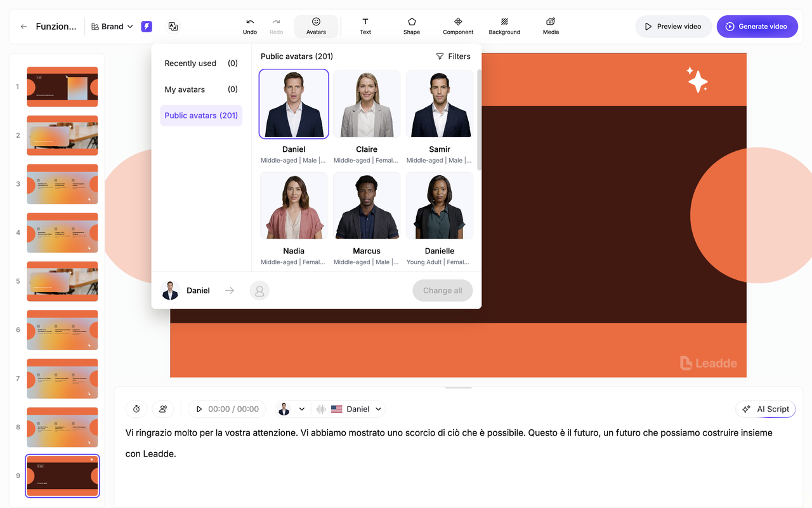Click the purple lightning bolt icon

pos(147,27)
